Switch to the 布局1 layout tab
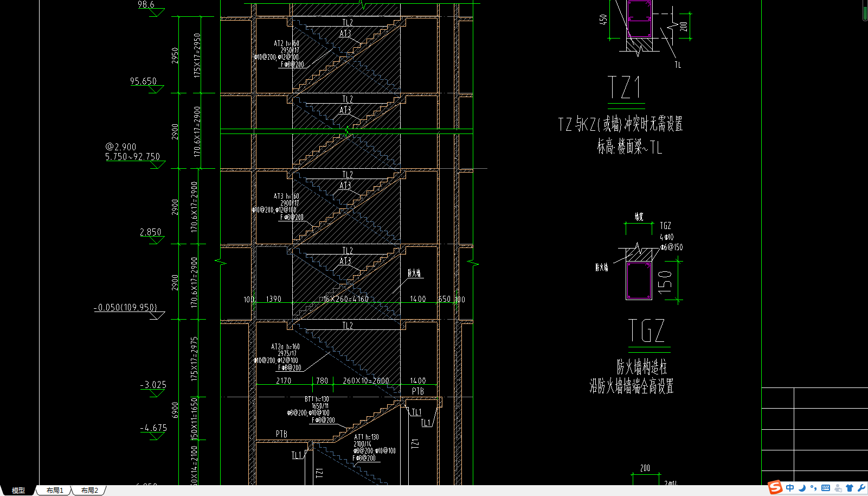The height and width of the screenshot is (496, 868). (x=55, y=491)
